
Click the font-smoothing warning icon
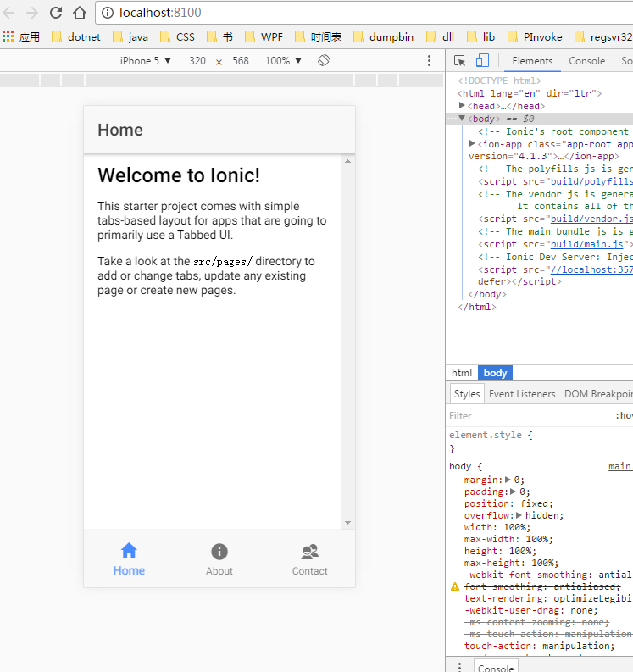click(x=455, y=586)
